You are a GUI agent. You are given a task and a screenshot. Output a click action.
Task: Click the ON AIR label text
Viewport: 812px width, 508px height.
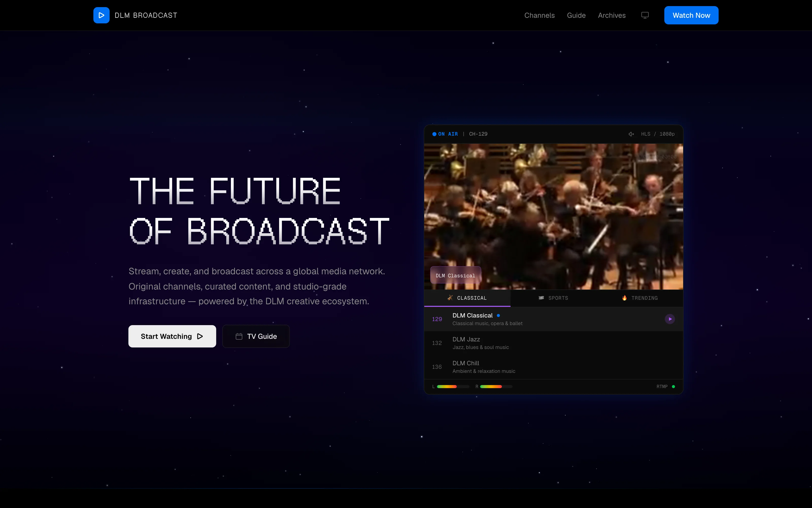pyautogui.click(x=448, y=134)
